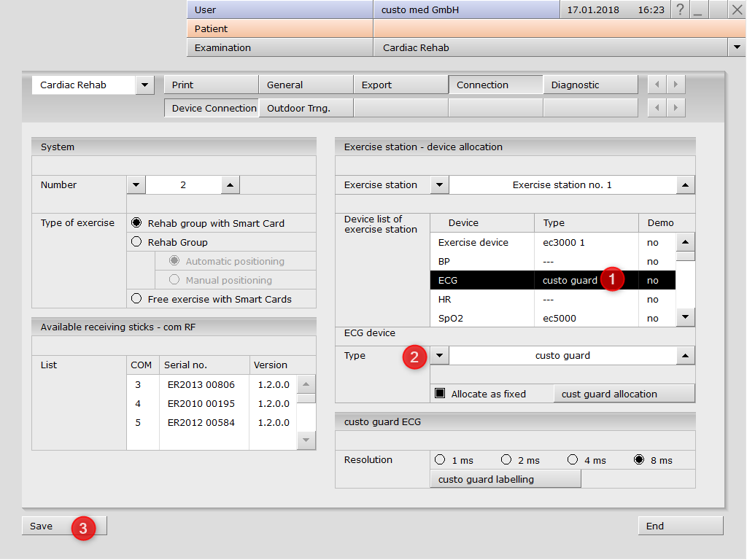
Task: Open the Examination dropdown arrow
Action: [x=737, y=47]
